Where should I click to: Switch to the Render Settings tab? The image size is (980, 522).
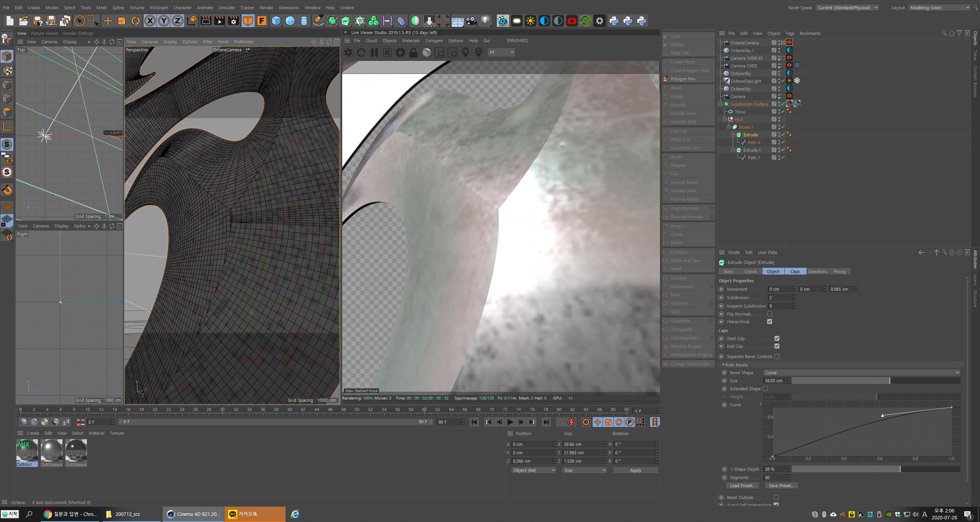[78, 33]
